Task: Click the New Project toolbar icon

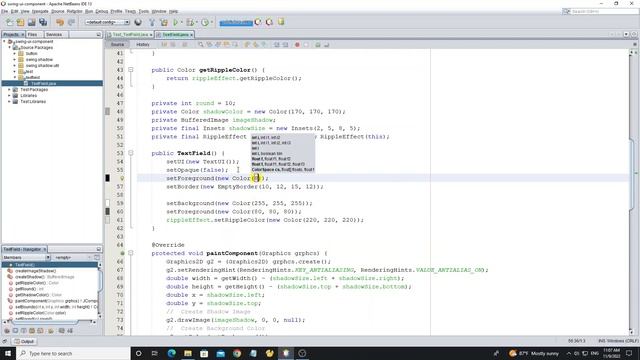Action: click(20, 22)
